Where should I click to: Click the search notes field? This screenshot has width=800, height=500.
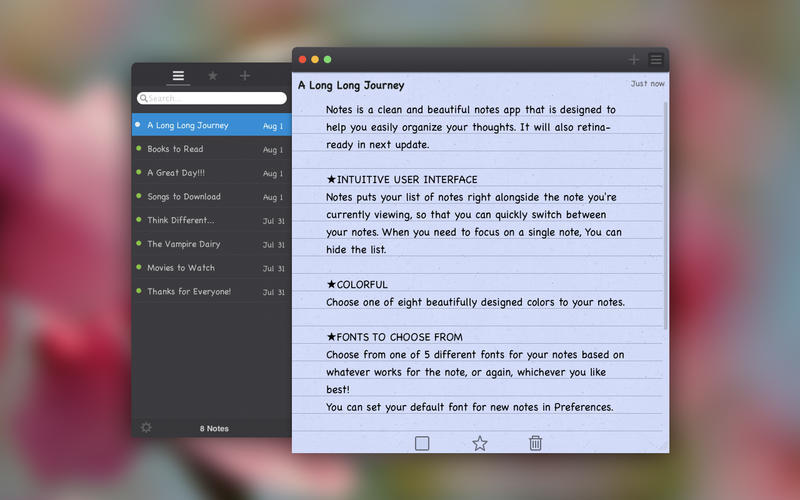click(x=212, y=98)
